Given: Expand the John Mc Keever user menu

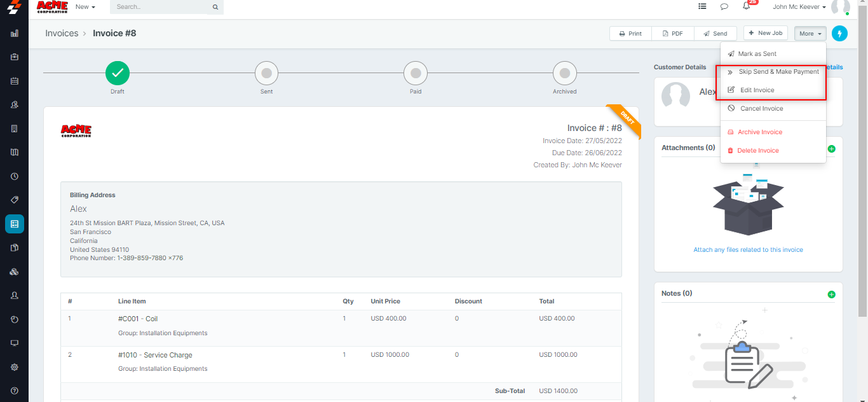Looking at the screenshot, I should pyautogui.click(x=799, y=6).
